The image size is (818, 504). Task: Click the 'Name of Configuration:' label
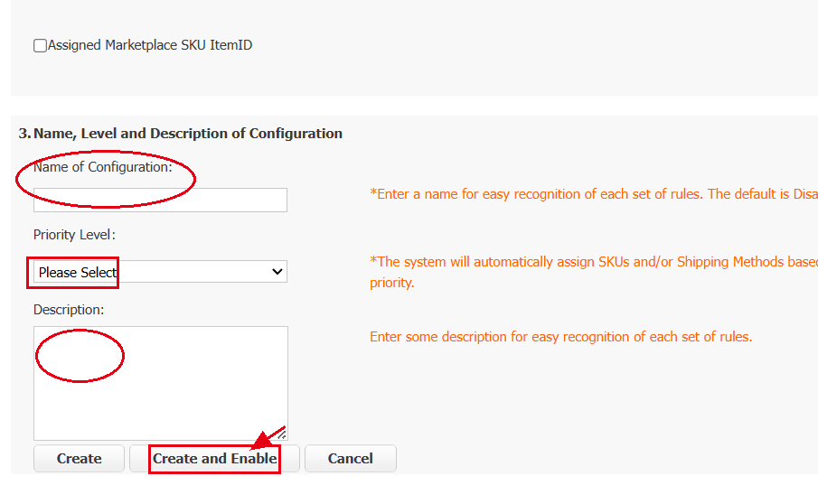[x=103, y=167]
